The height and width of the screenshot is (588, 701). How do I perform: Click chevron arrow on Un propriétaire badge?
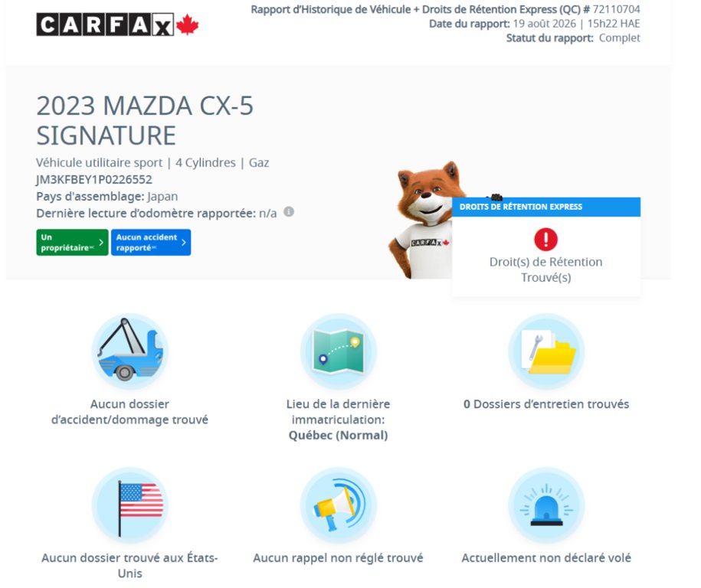(101, 242)
